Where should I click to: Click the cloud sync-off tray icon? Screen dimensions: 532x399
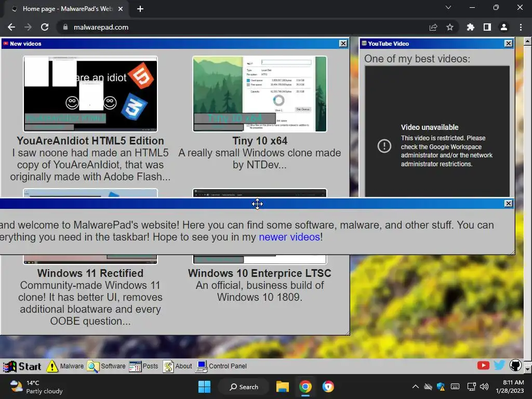point(428,387)
